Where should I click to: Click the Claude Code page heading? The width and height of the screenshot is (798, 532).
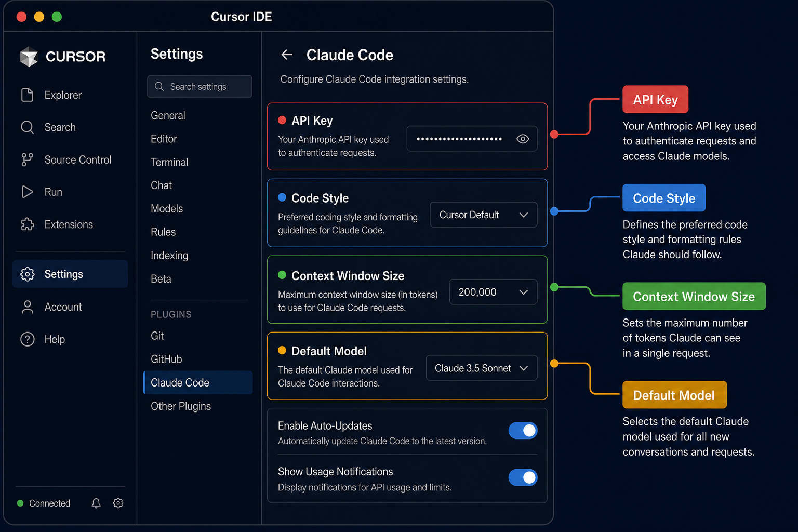coord(350,55)
